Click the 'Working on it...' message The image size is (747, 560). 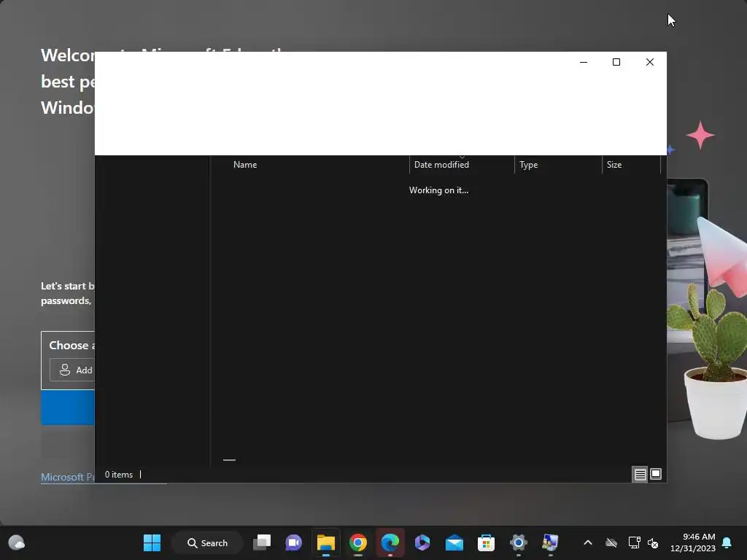pos(438,190)
